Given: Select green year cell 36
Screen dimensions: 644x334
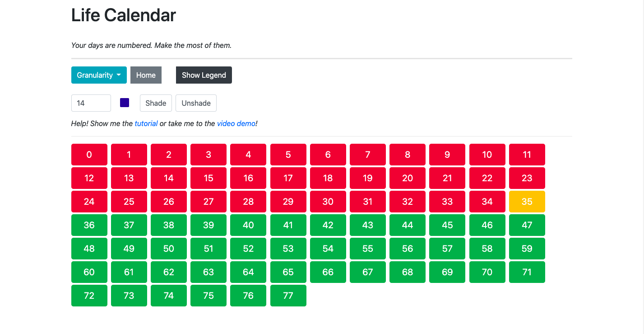Looking at the screenshot, I should (x=89, y=225).
